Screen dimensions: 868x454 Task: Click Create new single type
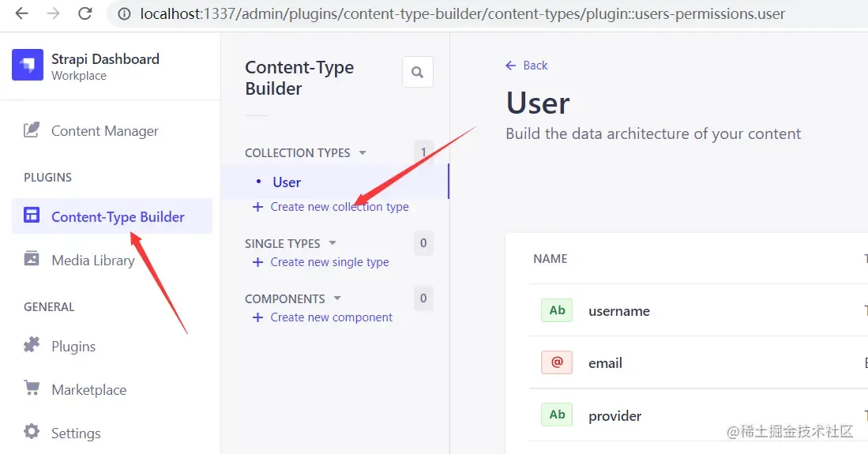tap(329, 262)
